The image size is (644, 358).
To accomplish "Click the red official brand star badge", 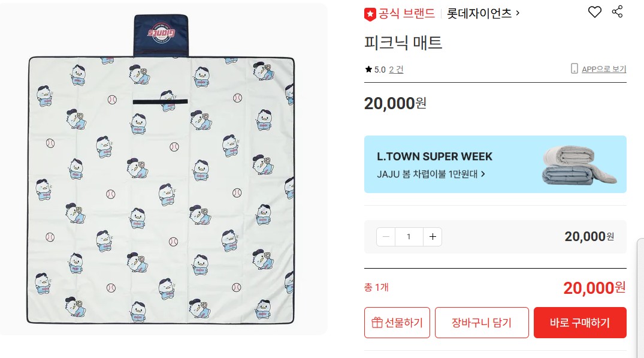I will tap(370, 14).
